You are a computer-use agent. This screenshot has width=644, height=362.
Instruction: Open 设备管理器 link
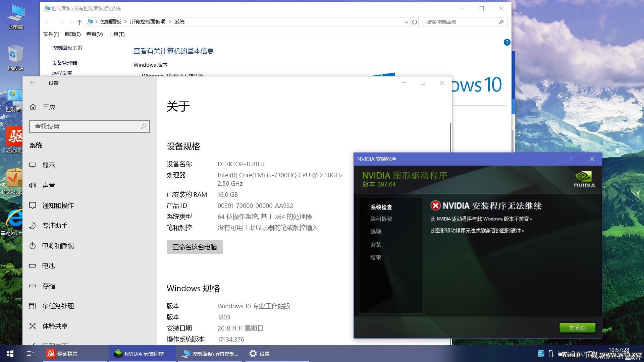(64, 63)
